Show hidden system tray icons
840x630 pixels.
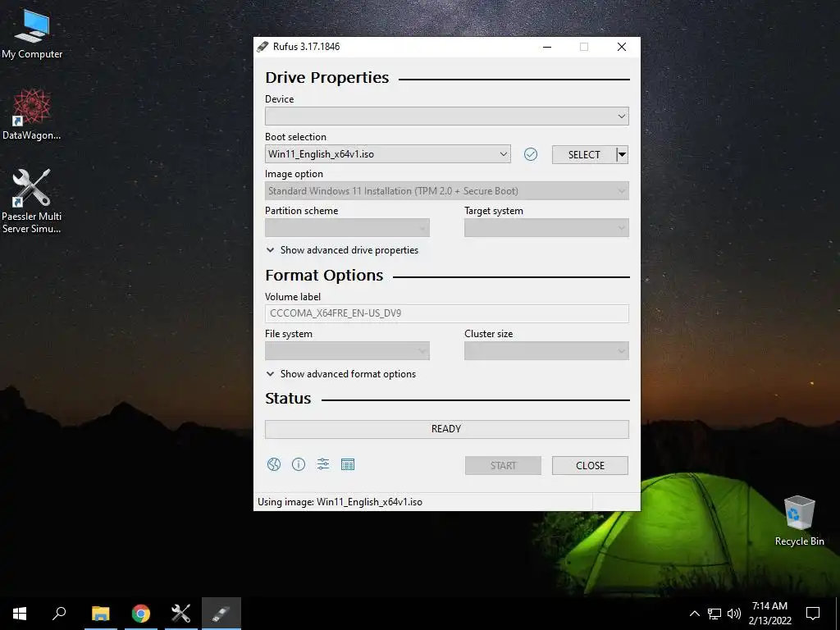[x=694, y=614]
